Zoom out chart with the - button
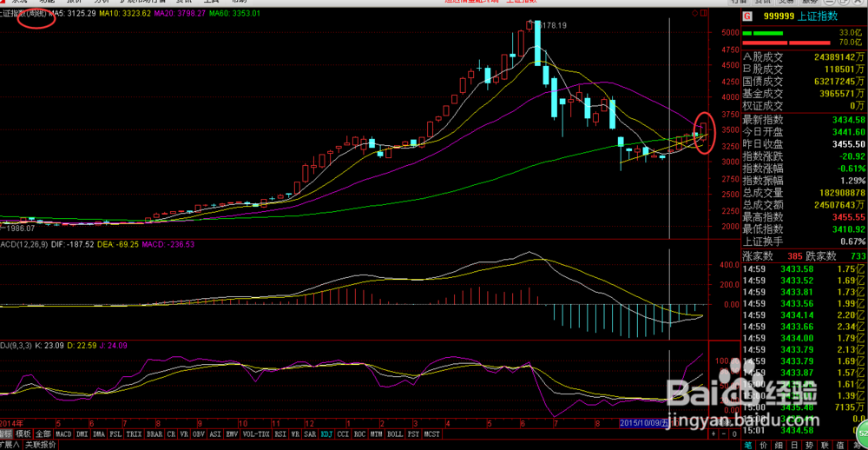 724,434
